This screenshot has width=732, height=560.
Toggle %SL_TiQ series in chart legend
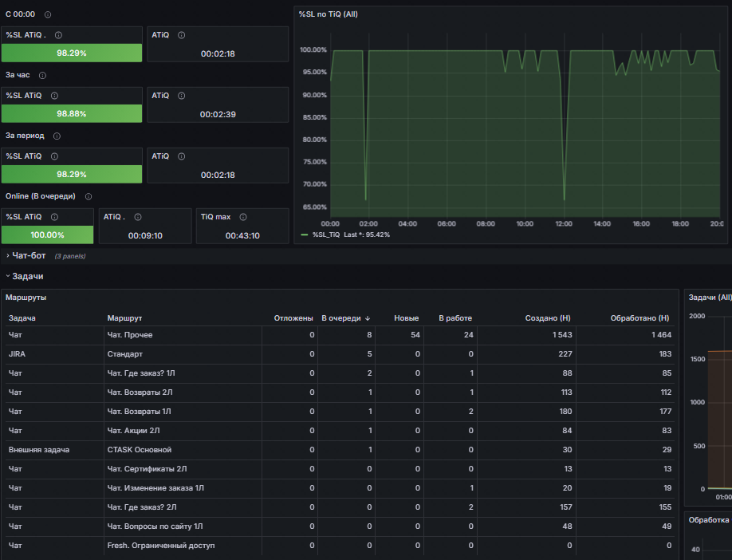[x=326, y=235]
